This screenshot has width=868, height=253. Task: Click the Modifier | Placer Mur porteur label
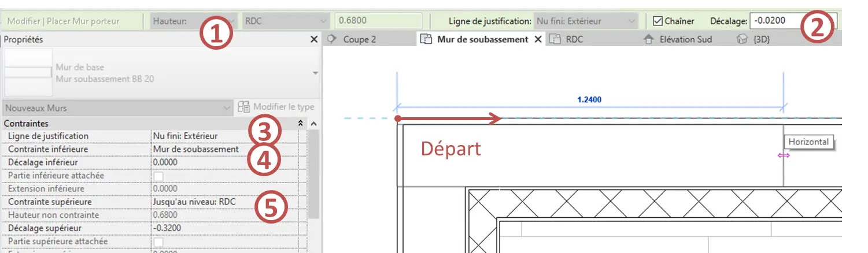[x=64, y=21]
